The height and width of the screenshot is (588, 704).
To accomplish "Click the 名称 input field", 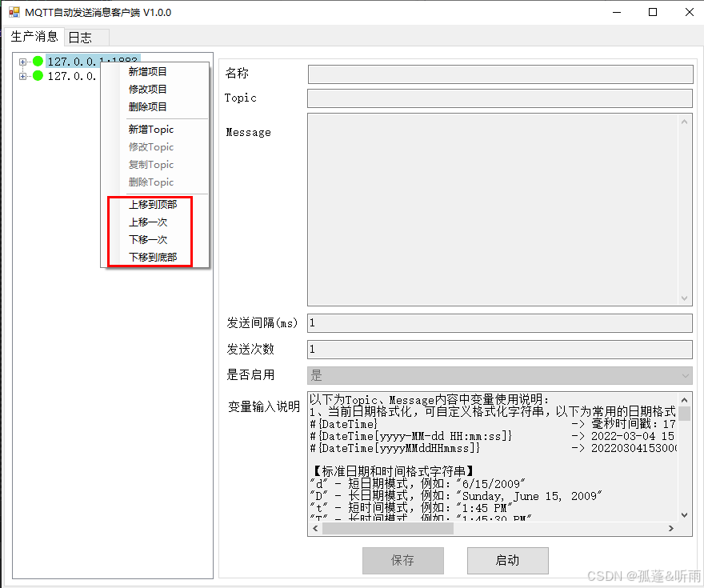I will pos(501,74).
